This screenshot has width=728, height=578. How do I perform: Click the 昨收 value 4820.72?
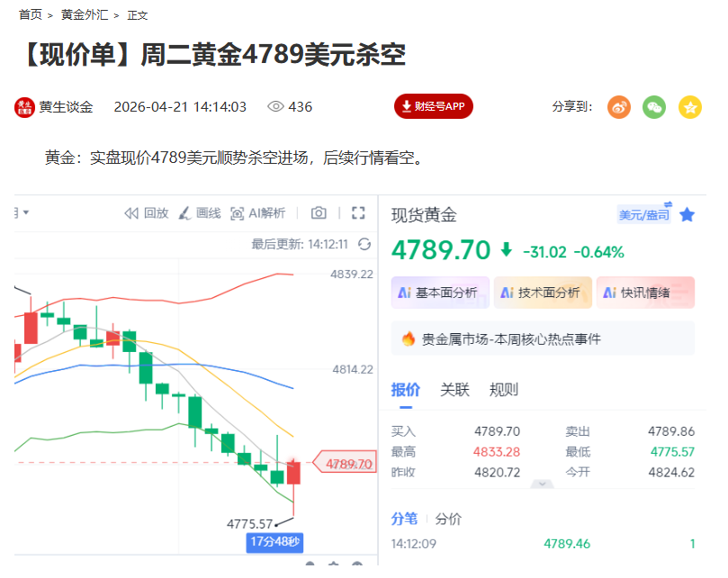pyautogui.click(x=497, y=472)
